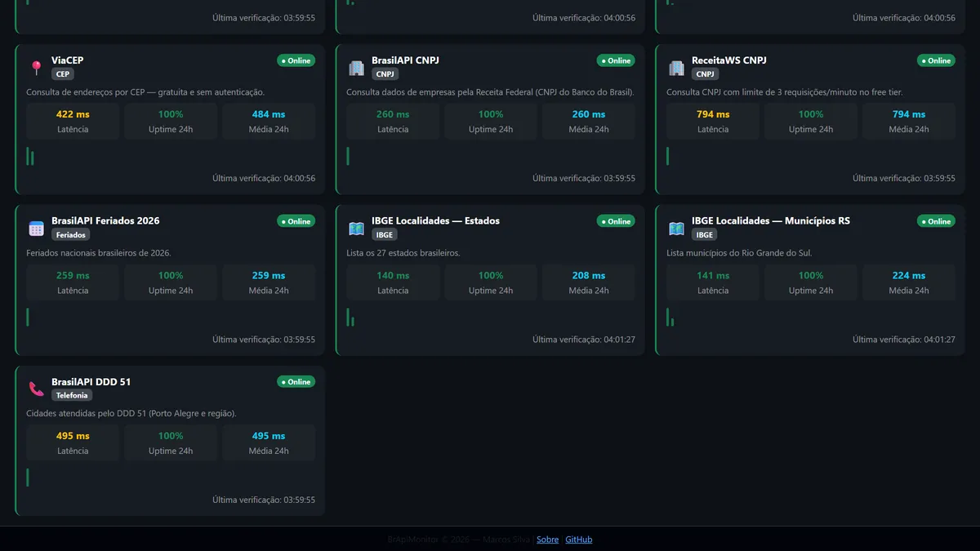Open the Sobre link in footer

pos(548,540)
